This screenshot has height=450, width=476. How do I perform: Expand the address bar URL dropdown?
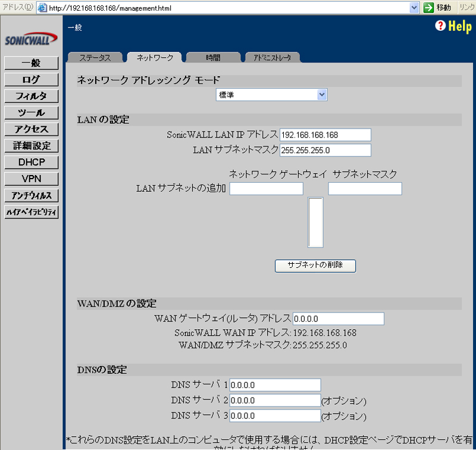click(x=414, y=8)
